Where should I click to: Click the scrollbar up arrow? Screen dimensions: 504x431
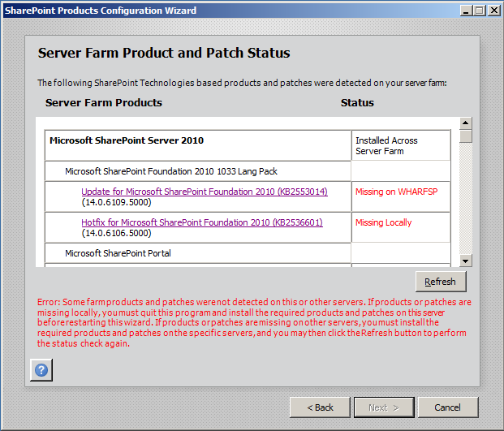[466, 123]
